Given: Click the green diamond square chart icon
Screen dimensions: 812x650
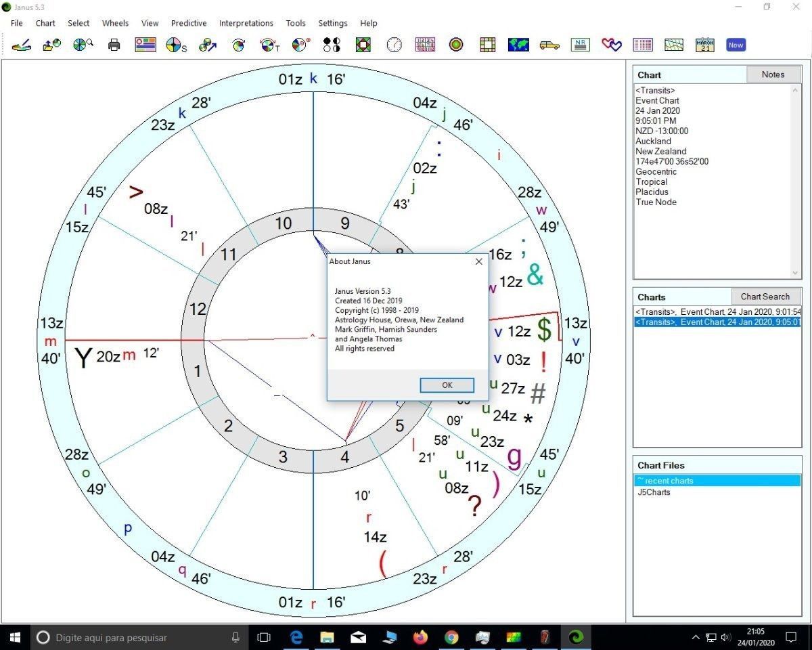Looking at the screenshot, I should (363, 45).
